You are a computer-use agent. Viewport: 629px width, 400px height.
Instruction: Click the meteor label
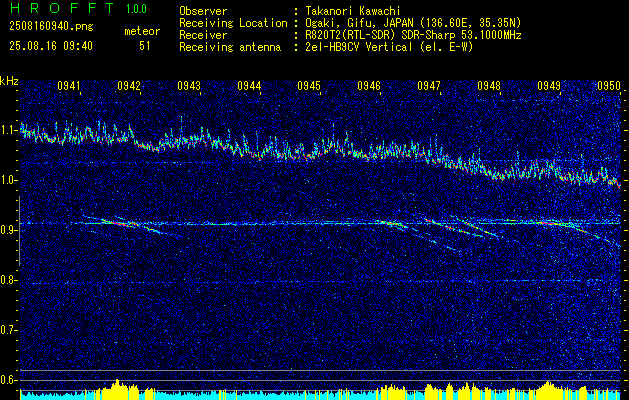(142, 31)
